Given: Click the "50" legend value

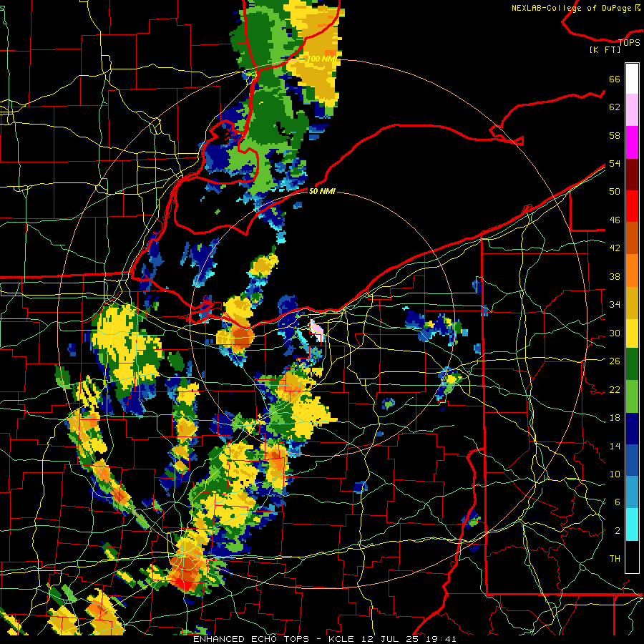Looking at the screenshot, I should (615, 192).
